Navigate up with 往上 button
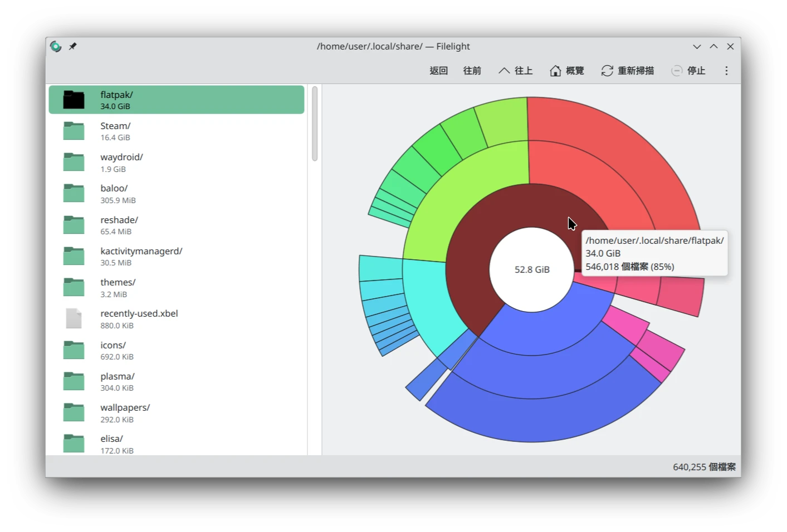Viewport: 787px width, 532px height. coord(516,71)
